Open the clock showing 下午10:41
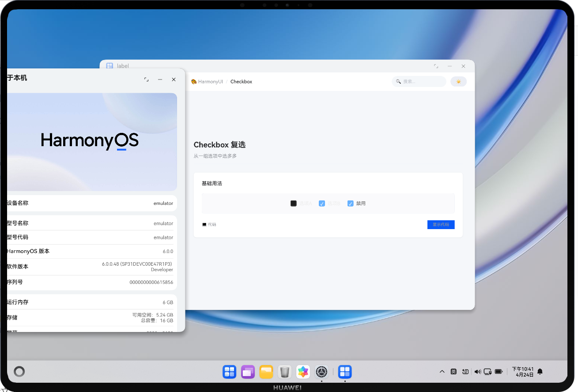Screen dimensions: 578x392 523,372
